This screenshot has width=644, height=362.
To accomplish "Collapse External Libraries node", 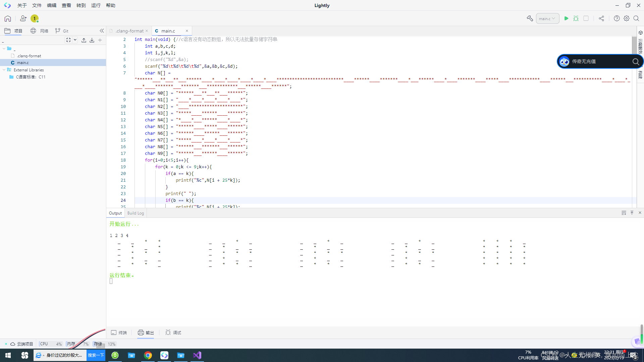I will [x=4, y=70].
